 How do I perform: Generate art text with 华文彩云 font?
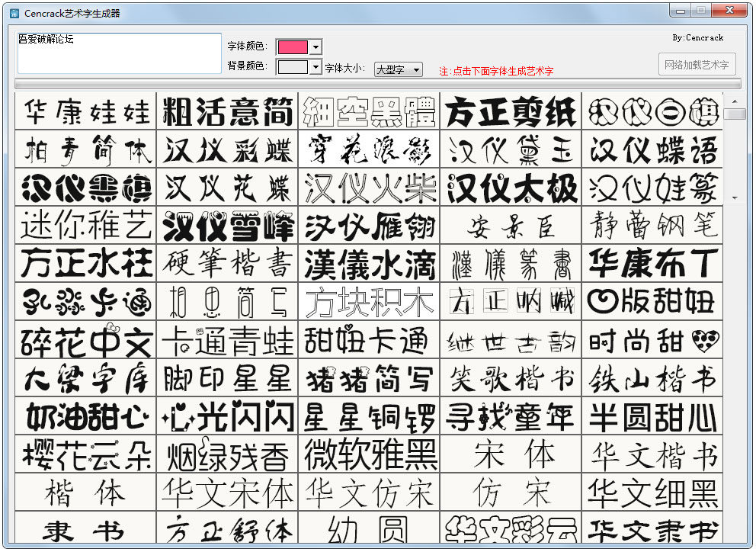click(x=511, y=528)
